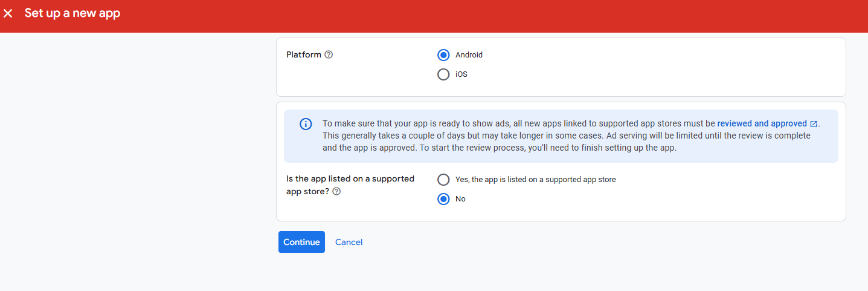
Task: Select the Android platform option
Action: tap(443, 55)
